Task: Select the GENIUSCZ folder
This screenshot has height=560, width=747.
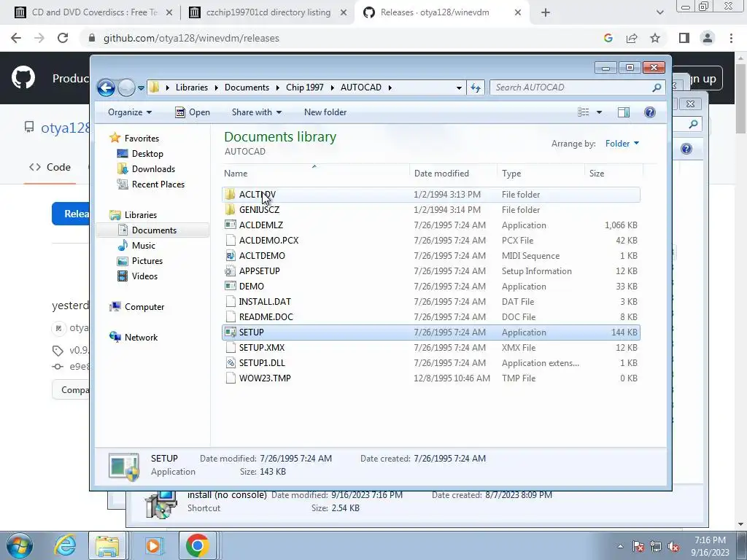Action: 430,209
